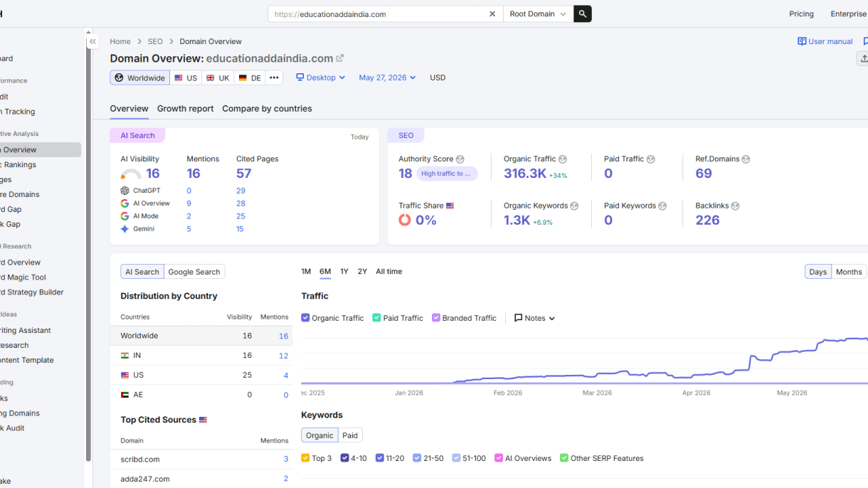Viewport: 868px width, 488px height.
Task: Toggle 51-100 keywords checkbox
Action: tap(456, 458)
